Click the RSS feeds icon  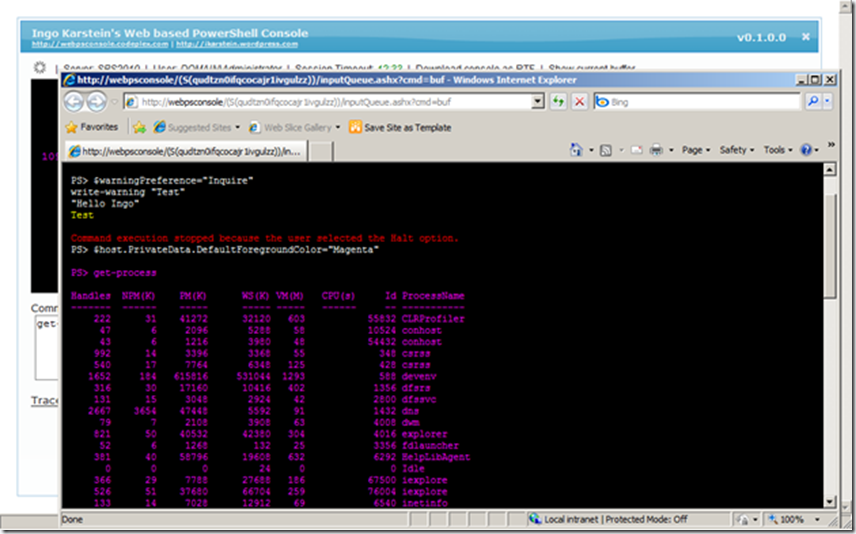click(x=605, y=150)
